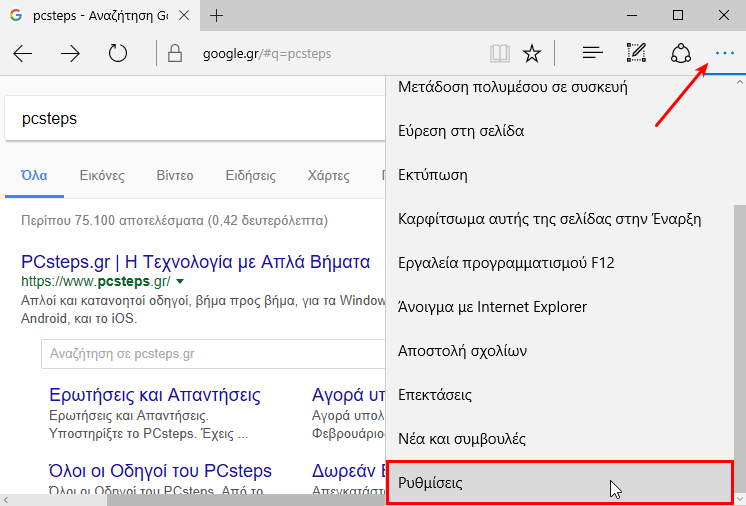Viewport: 746px width, 506px height.
Task: Open PCsteps.gr main result link
Action: pyautogui.click(x=195, y=263)
